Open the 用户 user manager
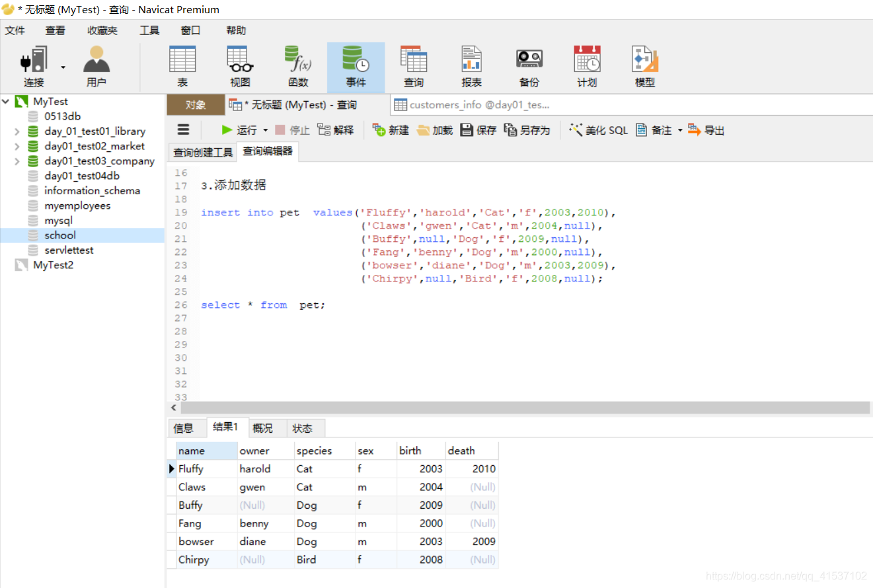 pos(96,67)
